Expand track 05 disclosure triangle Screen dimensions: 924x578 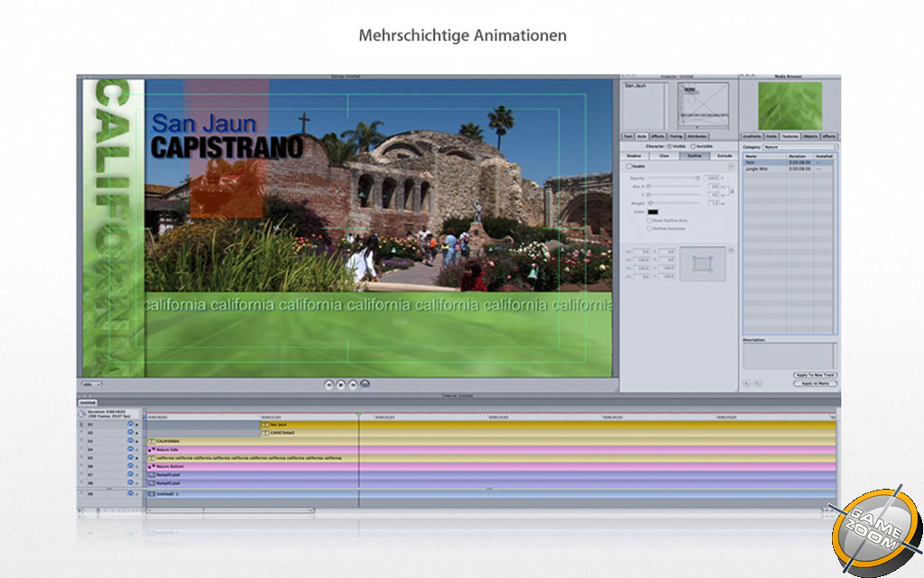(x=137, y=457)
